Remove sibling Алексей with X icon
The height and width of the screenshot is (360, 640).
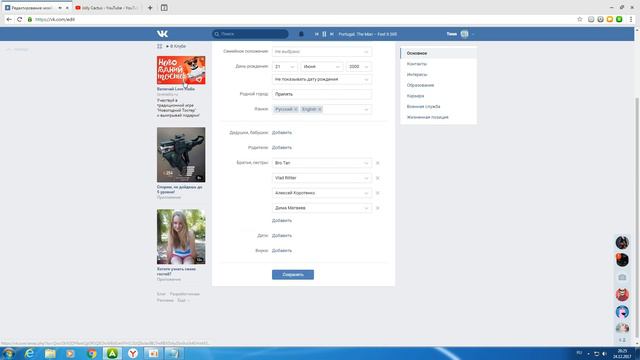(x=378, y=193)
